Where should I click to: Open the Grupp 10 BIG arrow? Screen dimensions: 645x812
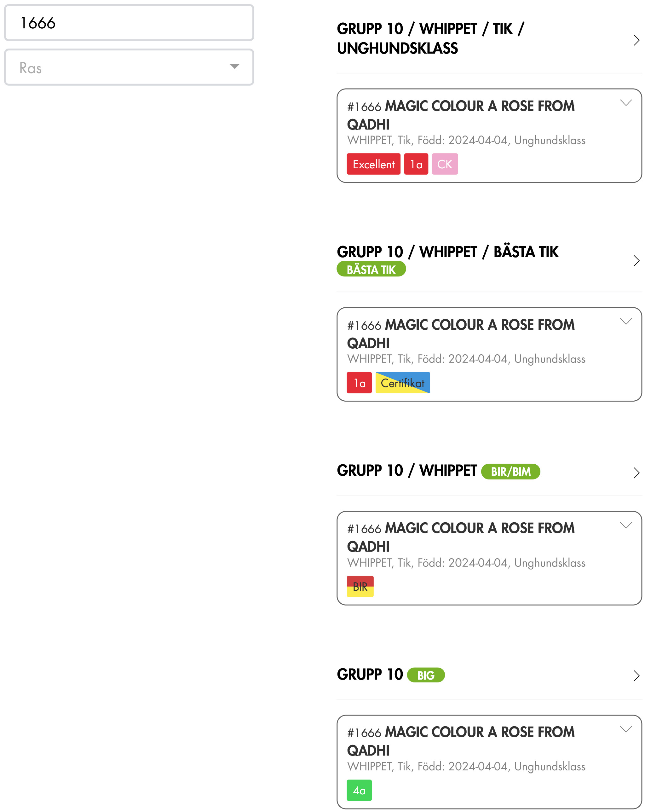(x=636, y=676)
